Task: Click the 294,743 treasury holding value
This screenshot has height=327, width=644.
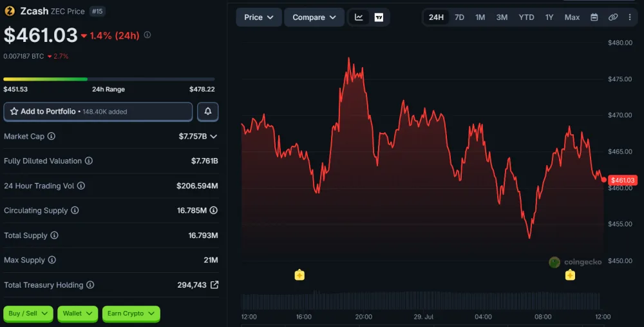Action: [192, 284]
